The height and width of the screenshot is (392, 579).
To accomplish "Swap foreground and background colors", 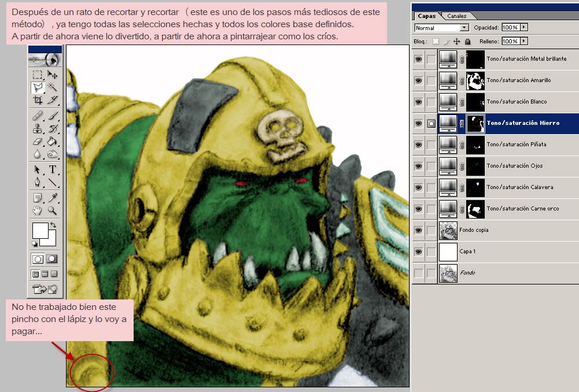I will (x=54, y=224).
